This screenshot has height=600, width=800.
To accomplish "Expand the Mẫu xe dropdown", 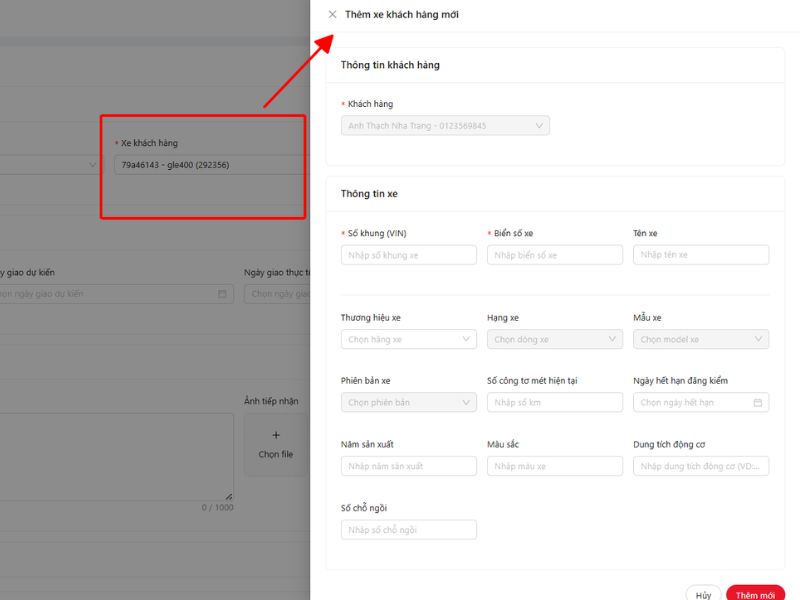I will tap(700, 340).
